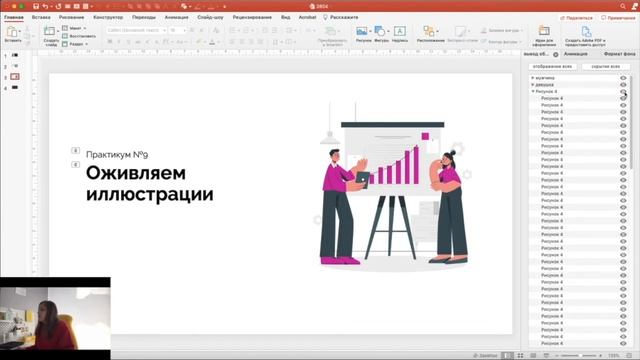The height and width of the screenshot is (360, 640).
Task: Toggle visibility of Рисунок 4 parent group
Action: coord(623,91)
